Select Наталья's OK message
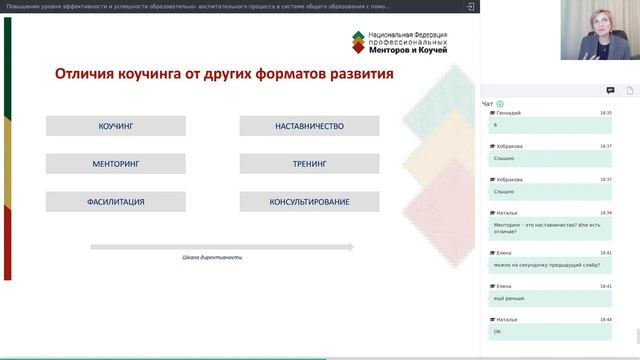Image resolution: width=640 pixels, height=360 pixels. coord(550,332)
